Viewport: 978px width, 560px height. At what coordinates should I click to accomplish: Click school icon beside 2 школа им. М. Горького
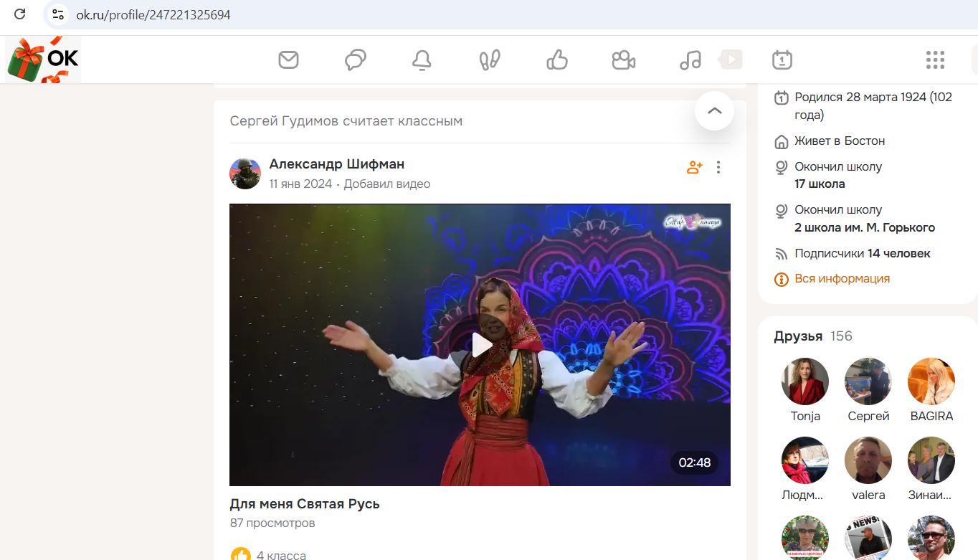[x=782, y=210]
